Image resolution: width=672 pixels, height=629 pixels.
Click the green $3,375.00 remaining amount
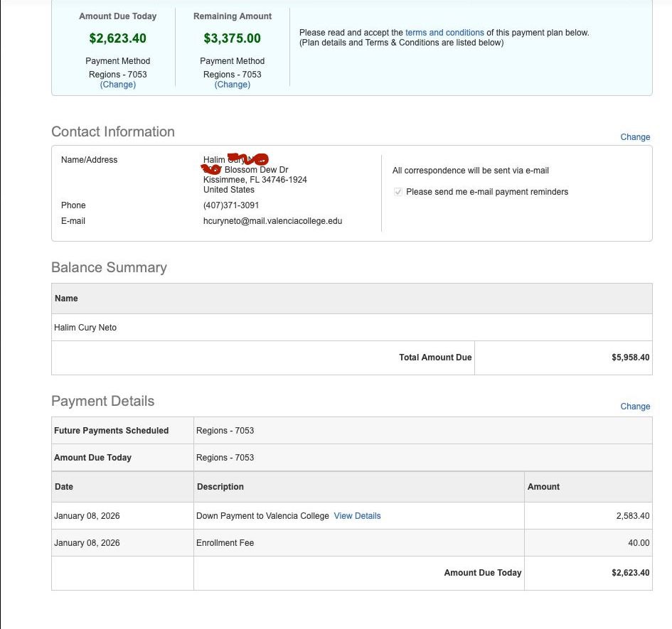(x=232, y=38)
